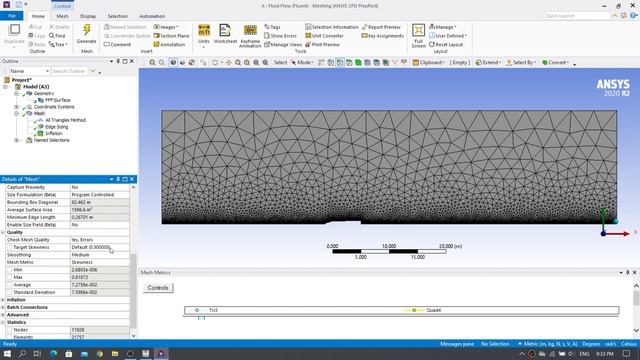Expand the Advanced section in Details
640x360 pixels.
pyautogui.click(x=3, y=315)
